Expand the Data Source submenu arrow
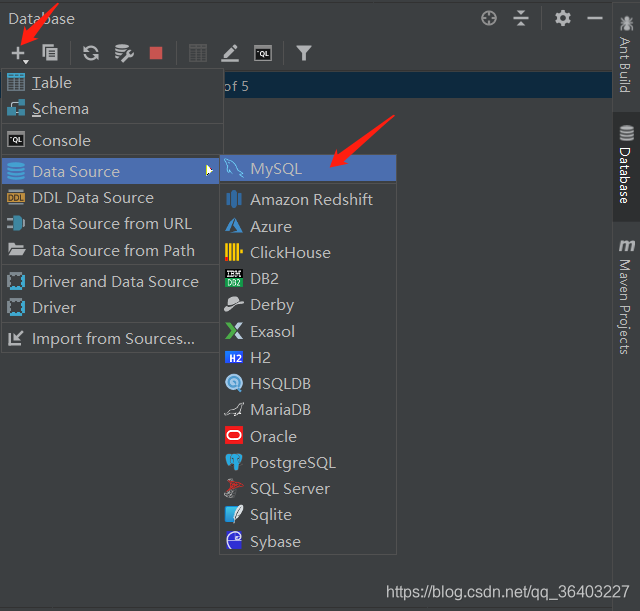This screenshot has height=611, width=640. pyautogui.click(x=209, y=171)
